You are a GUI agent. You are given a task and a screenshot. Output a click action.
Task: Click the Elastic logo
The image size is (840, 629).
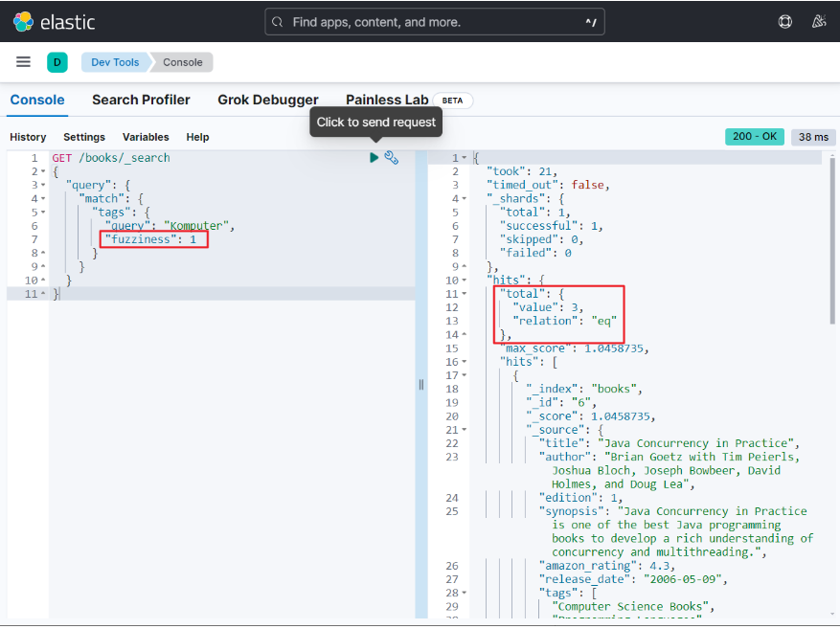[x=54, y=22]
